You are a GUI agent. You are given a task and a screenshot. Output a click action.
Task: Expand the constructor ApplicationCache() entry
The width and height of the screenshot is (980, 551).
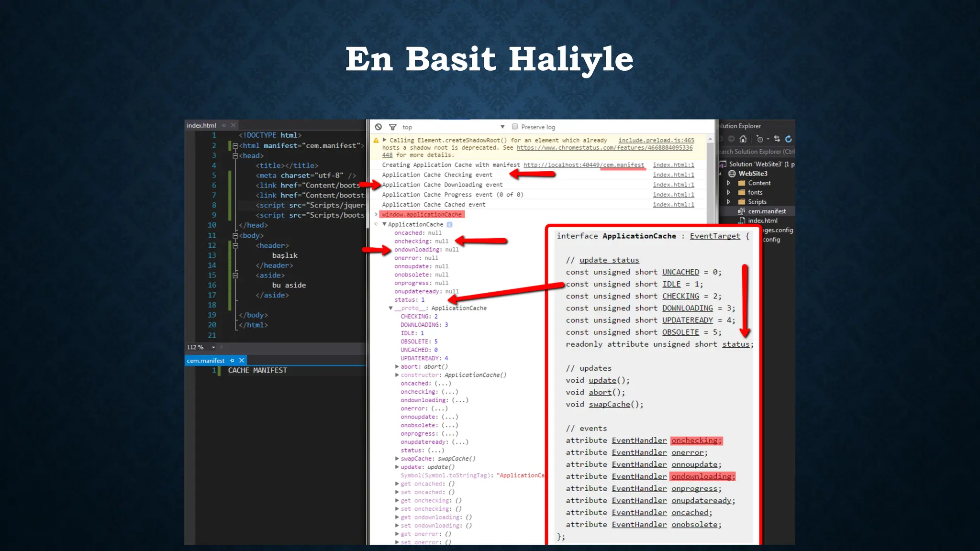pos(397,375)
